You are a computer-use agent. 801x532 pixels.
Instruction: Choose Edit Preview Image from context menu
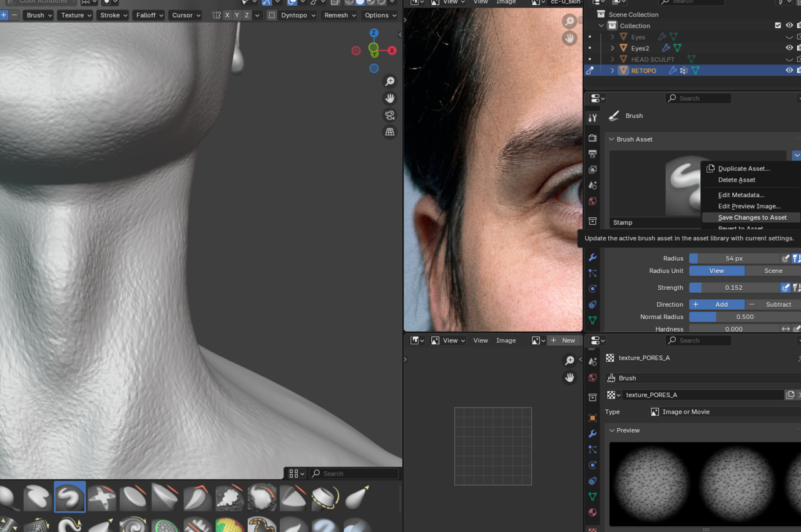[749, 206]
